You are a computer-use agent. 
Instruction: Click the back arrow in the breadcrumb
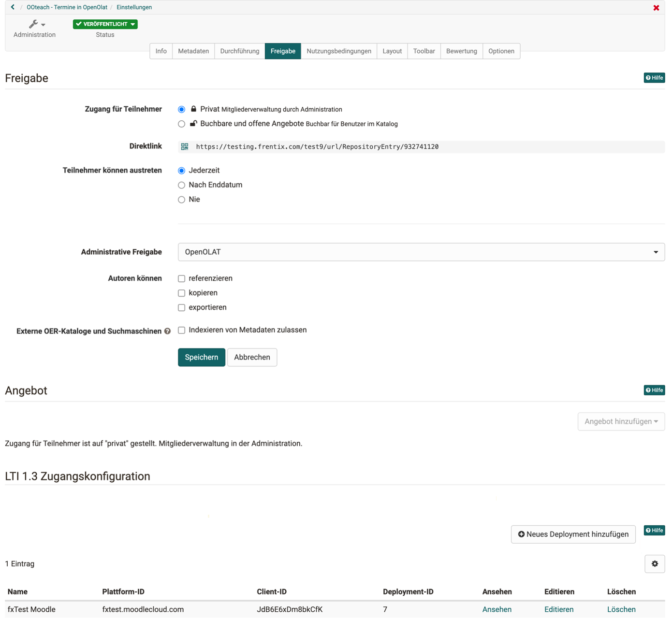click(13, 7)
